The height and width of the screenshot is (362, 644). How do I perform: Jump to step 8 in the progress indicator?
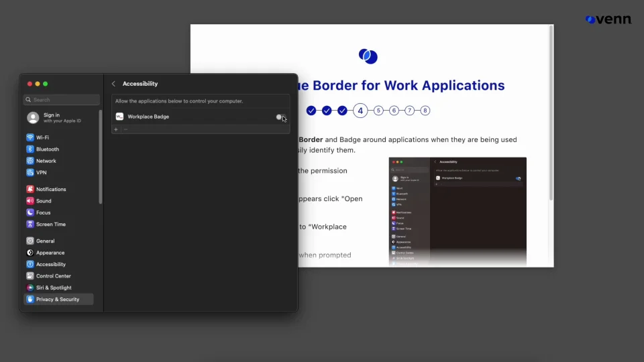click(425, 111)
